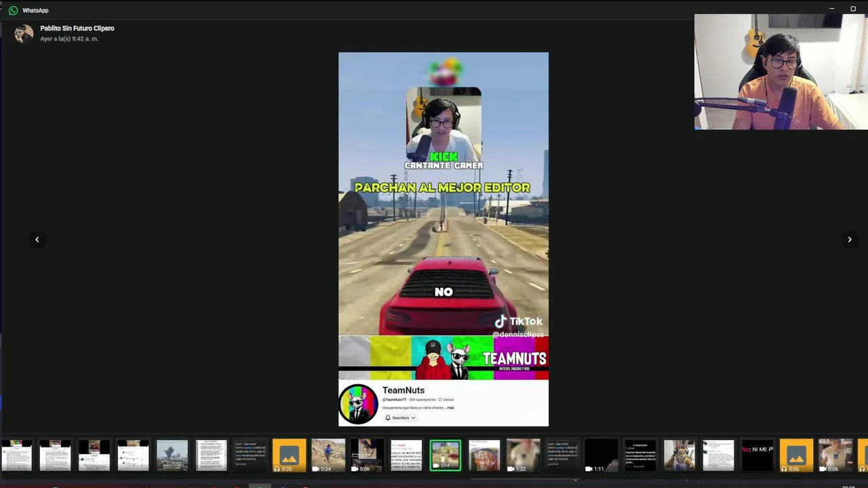Minimize the WhatsApp media viewer window
Image resolution: width=868 pixels, height=488 pixels.
831,9
